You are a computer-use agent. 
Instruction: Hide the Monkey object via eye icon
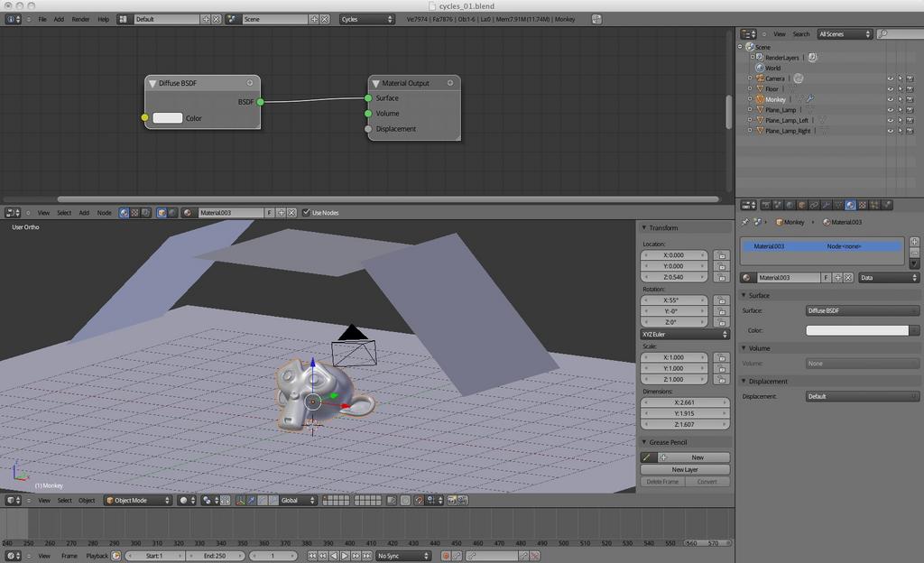tap(891, 99)
